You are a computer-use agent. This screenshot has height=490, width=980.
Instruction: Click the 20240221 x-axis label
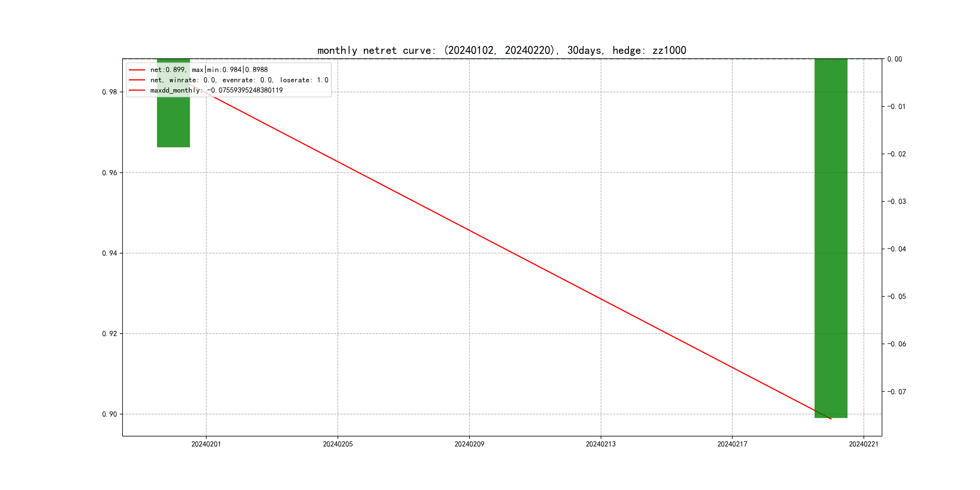863,444
